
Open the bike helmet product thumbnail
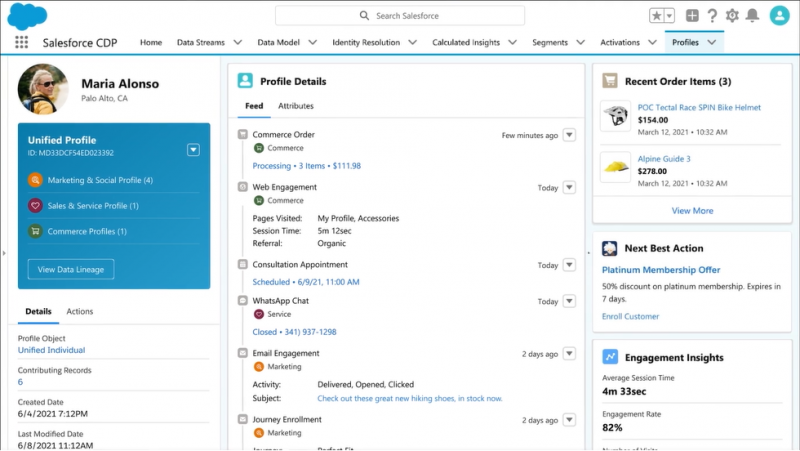[615, 116]
